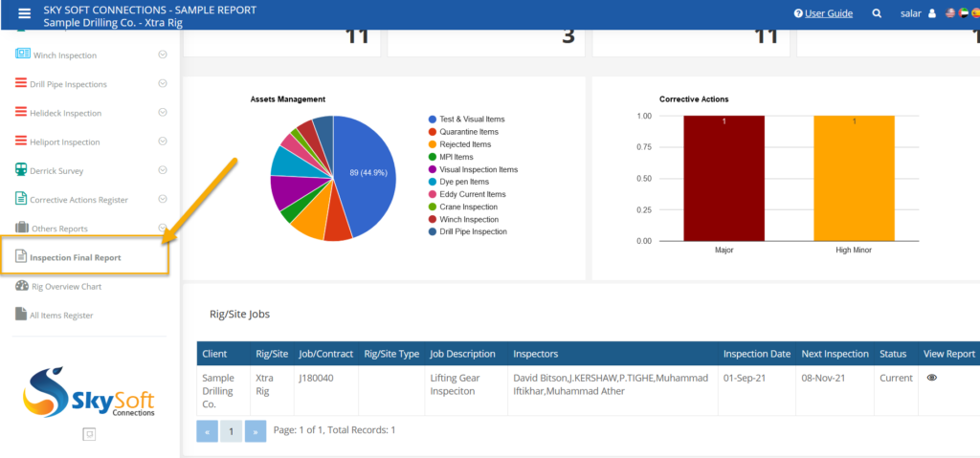This screenshot has width=980, height=458.
Task: Expand the Drill Pipe Inspections arrow
Action: coord(163,83)
